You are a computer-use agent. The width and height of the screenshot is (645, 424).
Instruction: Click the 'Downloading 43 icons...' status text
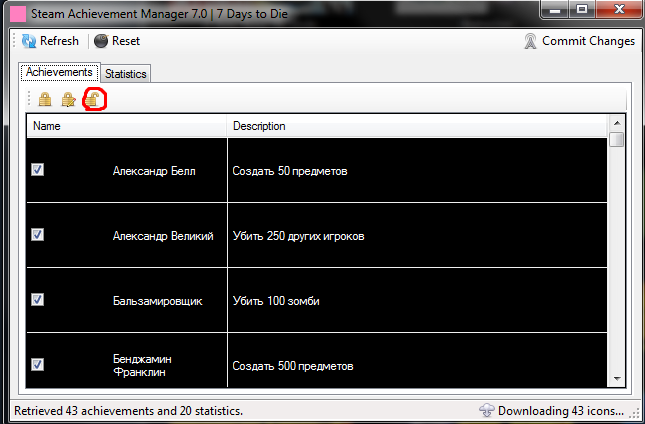tap(561, 411)
